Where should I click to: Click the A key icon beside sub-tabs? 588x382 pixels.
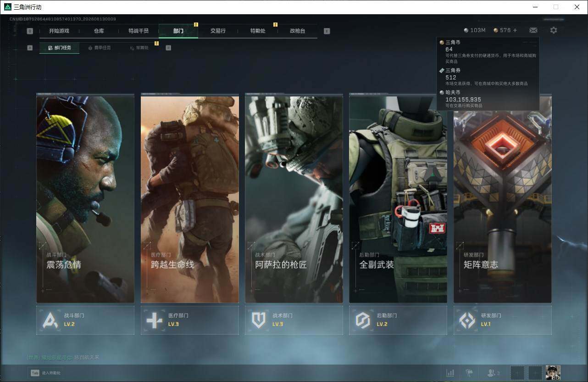(x=30, y=48)
